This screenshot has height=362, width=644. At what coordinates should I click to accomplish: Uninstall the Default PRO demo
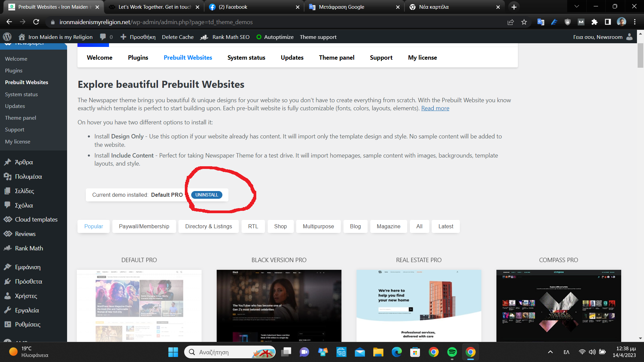[x=207, y=195]
